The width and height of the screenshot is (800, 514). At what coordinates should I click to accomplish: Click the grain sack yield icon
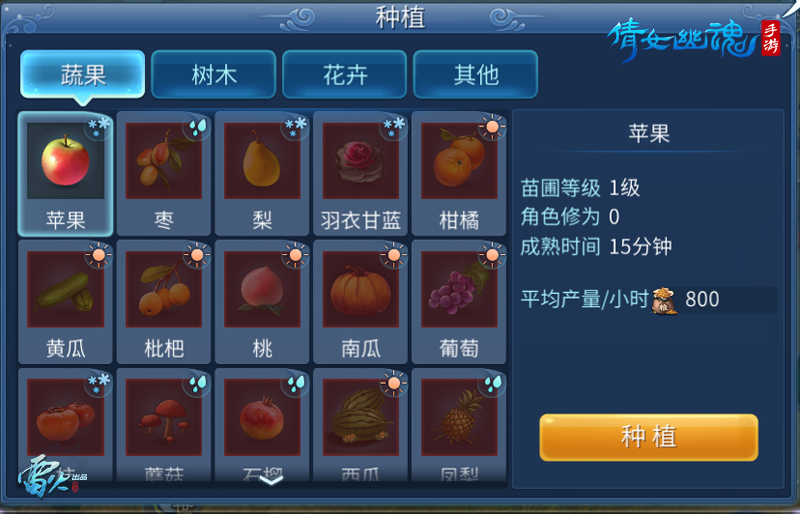tap(664, 300)
